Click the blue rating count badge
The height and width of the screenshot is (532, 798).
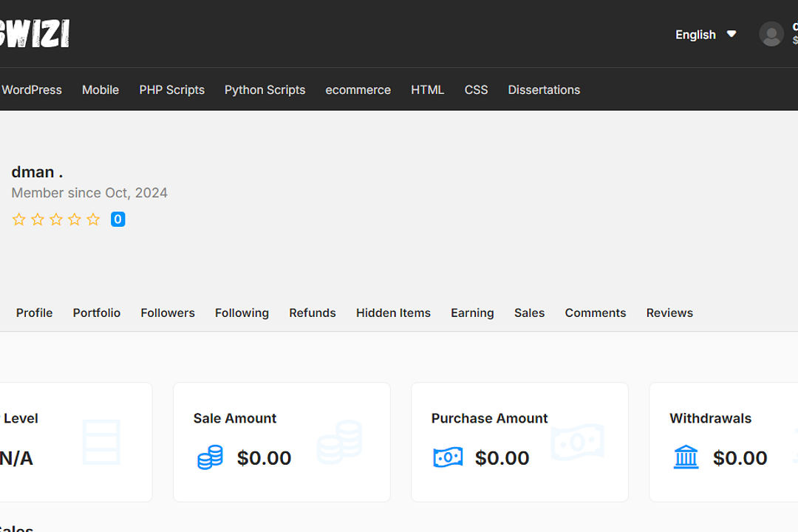coord(117,219)
